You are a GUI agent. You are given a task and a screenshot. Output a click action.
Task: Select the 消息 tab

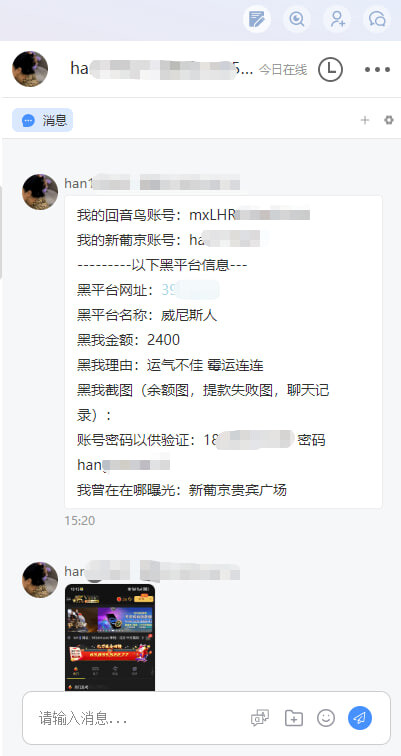click(42, 120)
